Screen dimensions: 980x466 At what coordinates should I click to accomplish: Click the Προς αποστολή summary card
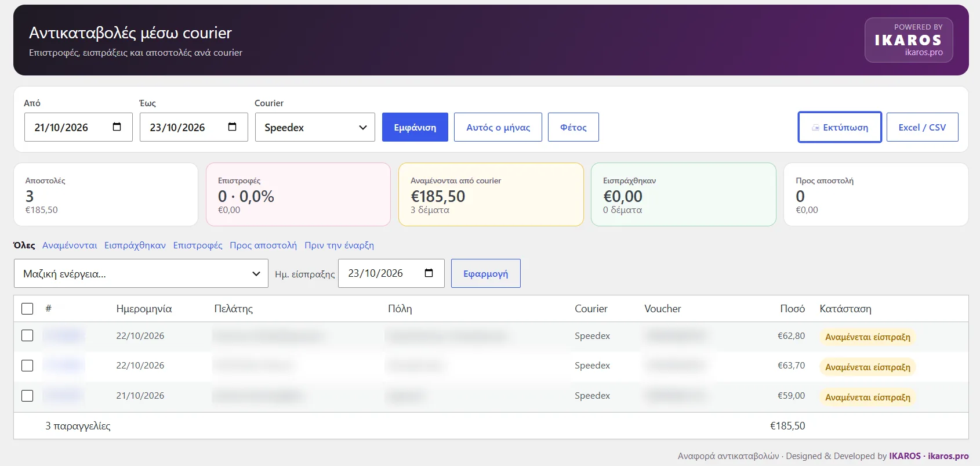click(876, 194)
